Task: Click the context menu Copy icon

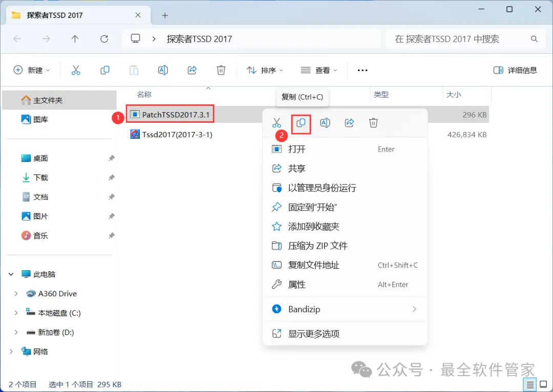Action: pos(301,123)
